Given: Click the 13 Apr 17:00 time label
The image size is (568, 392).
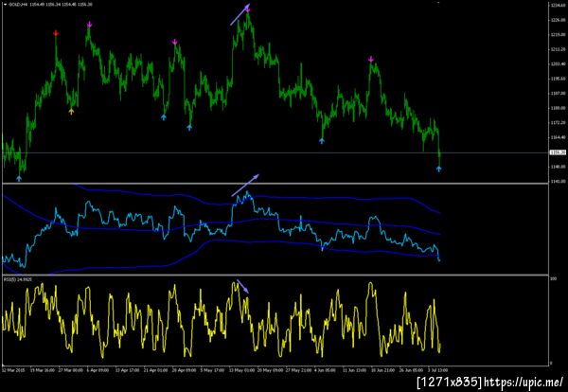Looking at the screenshot, I should pyautogui.click(x=128, y=370).
